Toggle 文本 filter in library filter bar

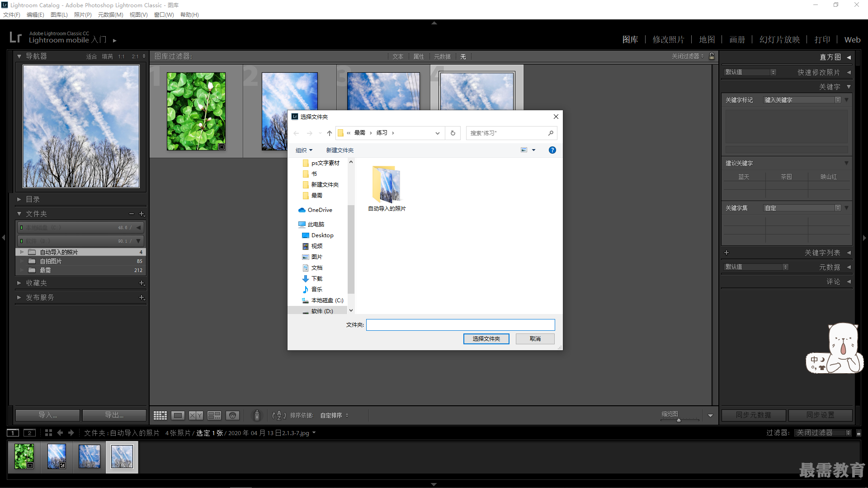click(x=398, y=56)
